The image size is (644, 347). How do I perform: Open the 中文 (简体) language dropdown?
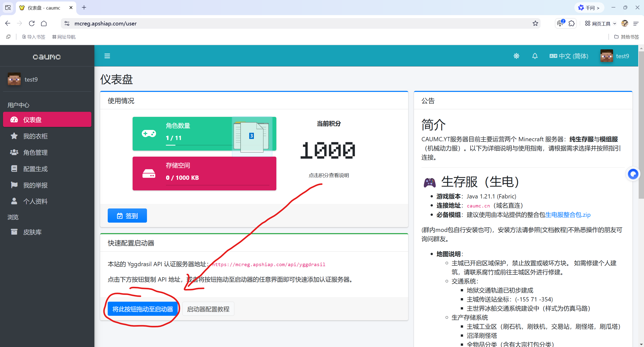(569, 56)
